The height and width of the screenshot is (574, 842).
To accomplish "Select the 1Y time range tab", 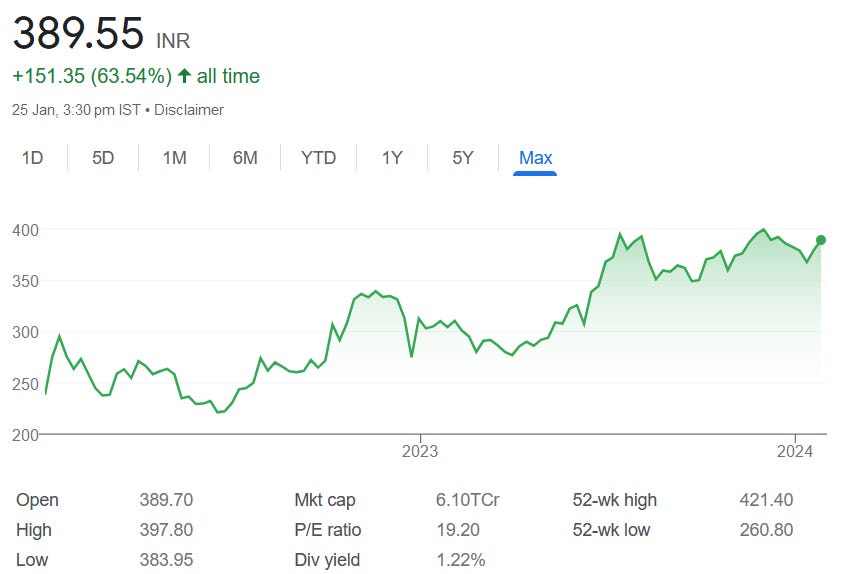I will (x=392, y=158).
